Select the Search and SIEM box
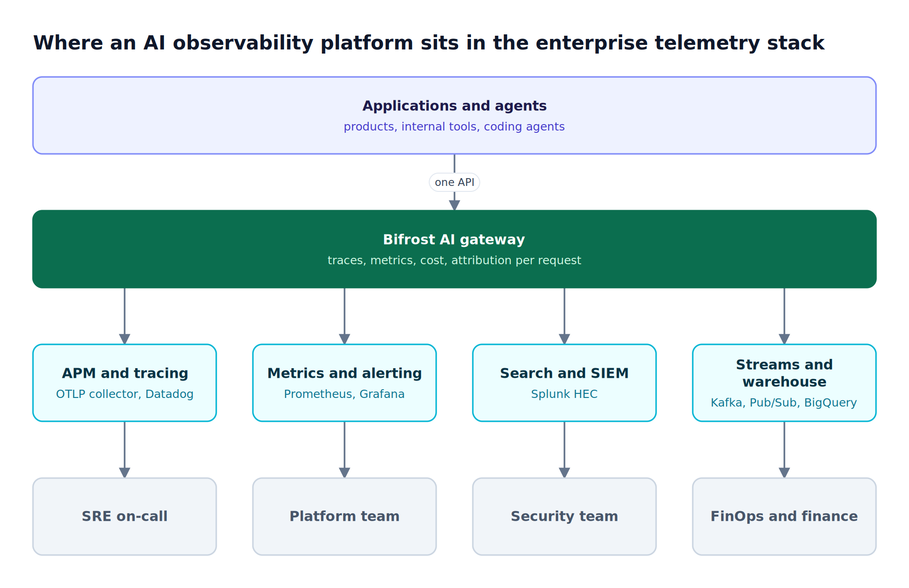The width and height of the screenshot is (909, 588). click(564, 383)
